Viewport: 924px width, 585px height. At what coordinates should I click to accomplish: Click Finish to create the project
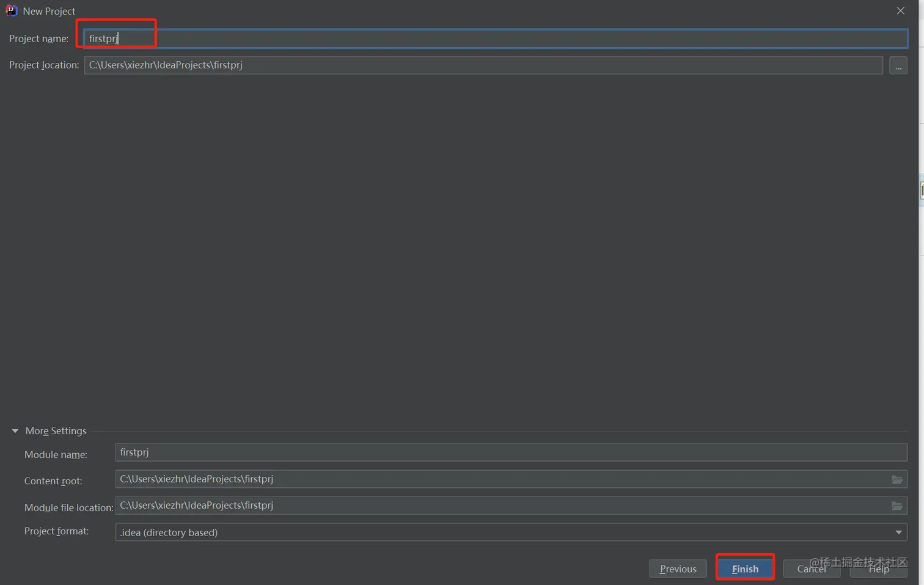[745, 569]
